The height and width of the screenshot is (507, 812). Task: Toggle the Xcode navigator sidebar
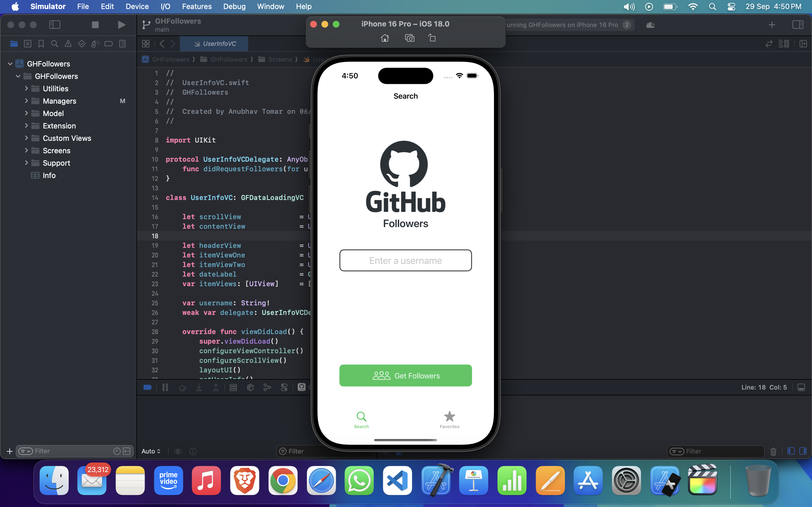55,25
